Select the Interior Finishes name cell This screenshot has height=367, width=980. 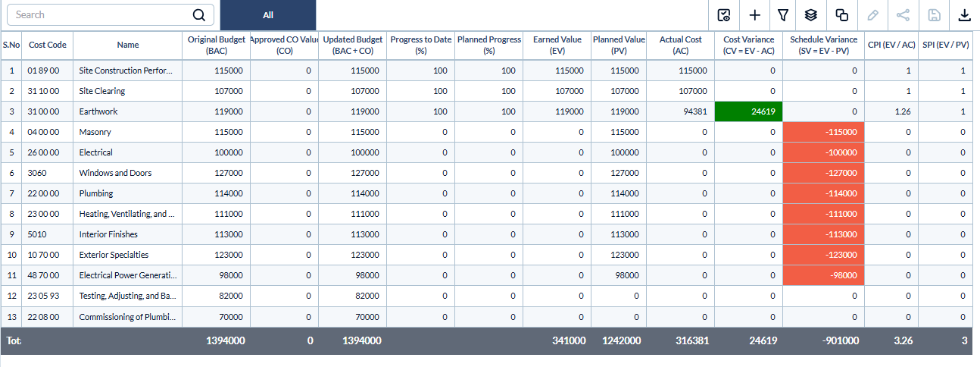pos(128,234)
